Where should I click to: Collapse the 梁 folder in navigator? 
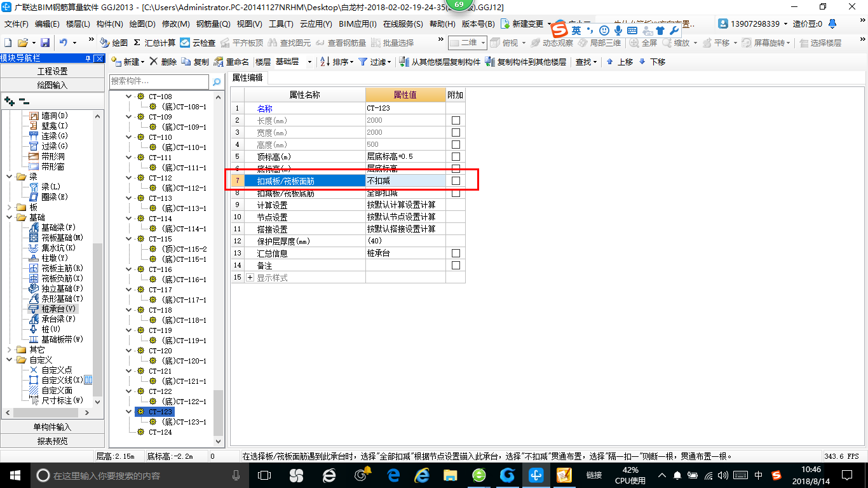pyautogui.click(x=10, y=177)
